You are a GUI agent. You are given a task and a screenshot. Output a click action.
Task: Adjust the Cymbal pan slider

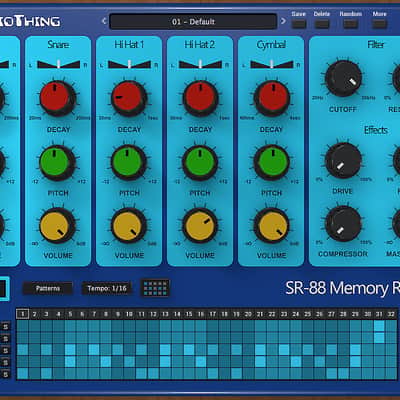272,64
